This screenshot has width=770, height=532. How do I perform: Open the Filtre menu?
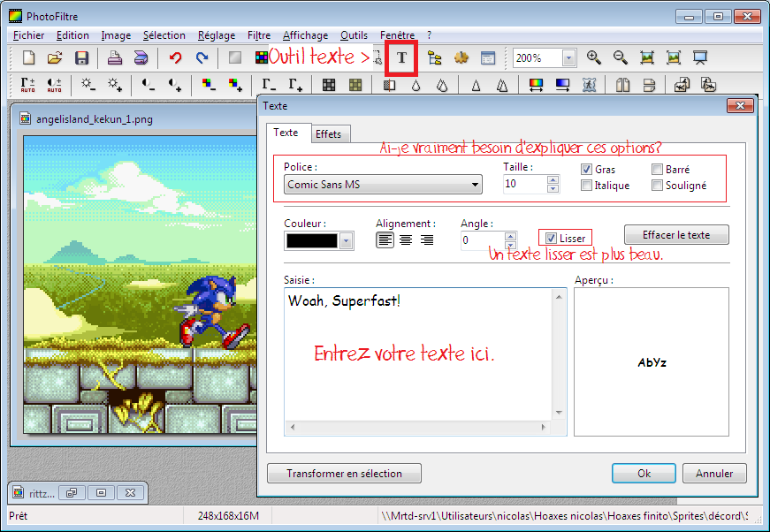259,35
